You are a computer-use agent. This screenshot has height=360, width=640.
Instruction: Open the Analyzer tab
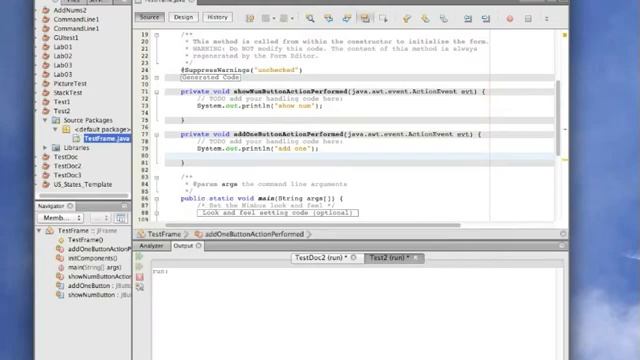(x=151, y=246)
